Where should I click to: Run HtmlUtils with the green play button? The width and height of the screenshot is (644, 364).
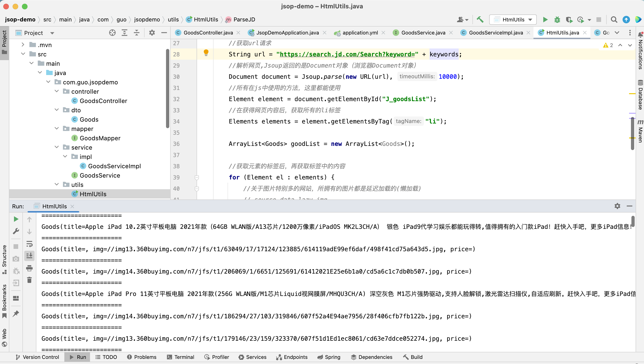click(545, 20)
